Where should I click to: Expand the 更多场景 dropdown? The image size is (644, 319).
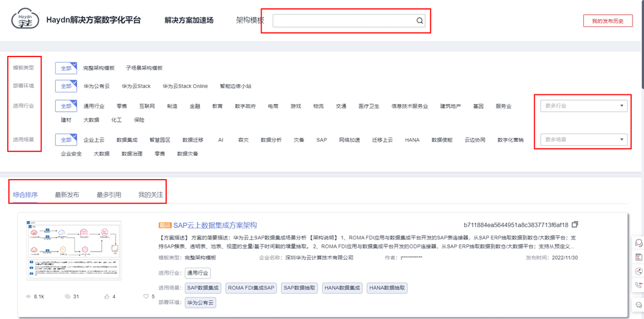point(584,140)
